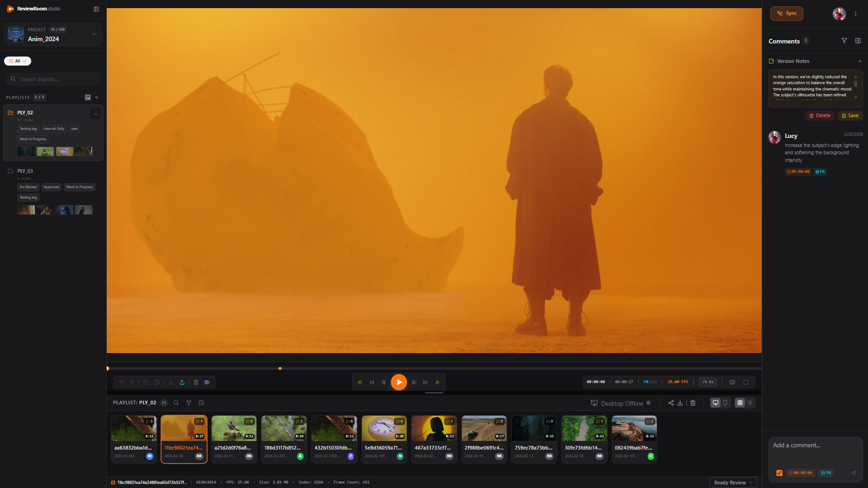868x488 pixels.
Task: Open the 1x playback speed selector
Action: [x=708, y=383]
